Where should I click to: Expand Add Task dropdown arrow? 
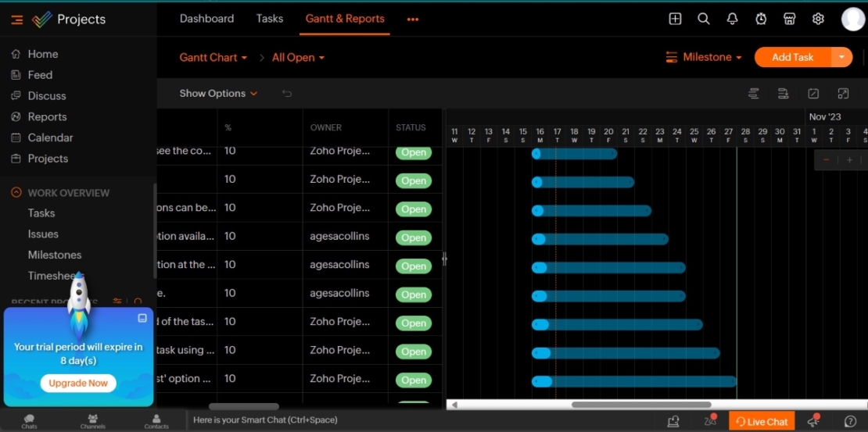(x=841, y=57)
